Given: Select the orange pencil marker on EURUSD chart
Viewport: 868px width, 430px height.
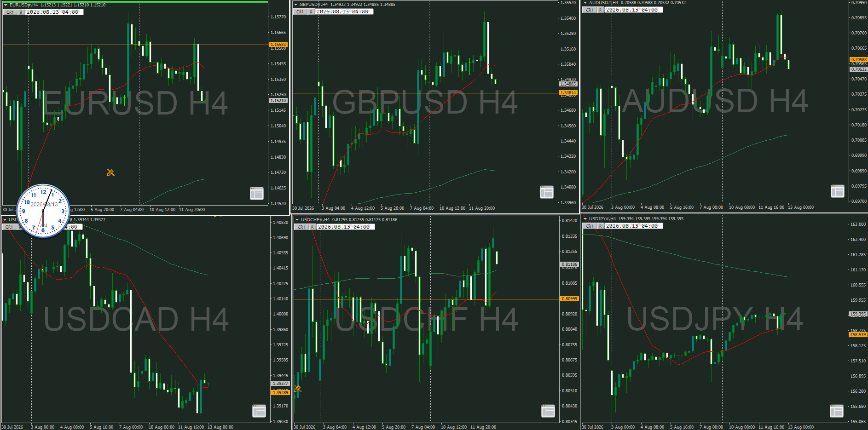Looking at the screenshot, I should point(110,172).
